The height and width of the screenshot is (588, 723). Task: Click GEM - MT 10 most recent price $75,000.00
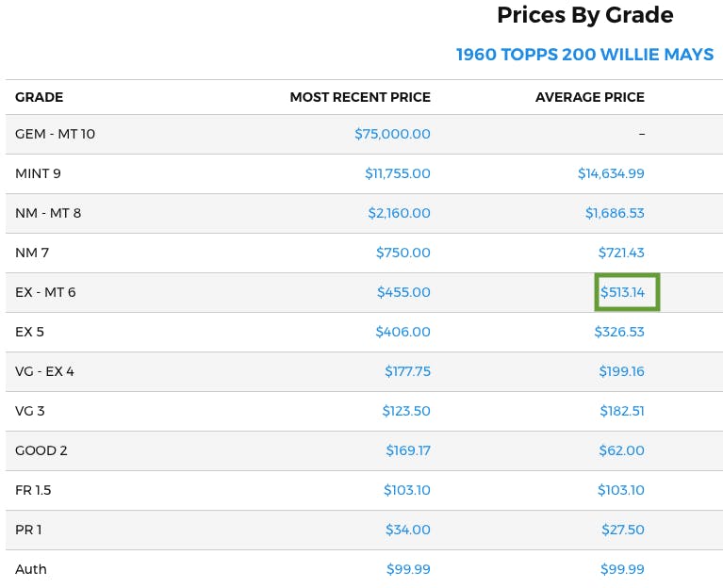click(x=392, y=134)
